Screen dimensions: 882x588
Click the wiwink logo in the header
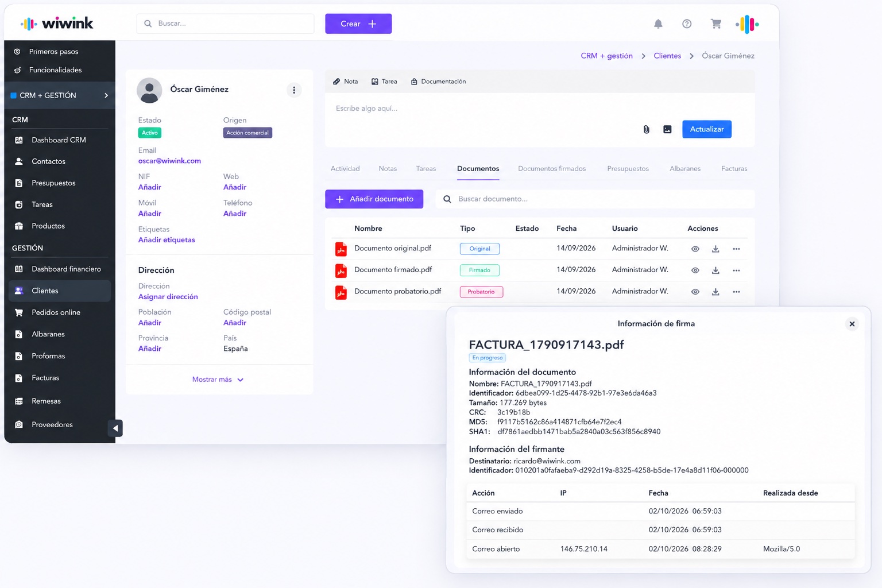tap(57, 24)
